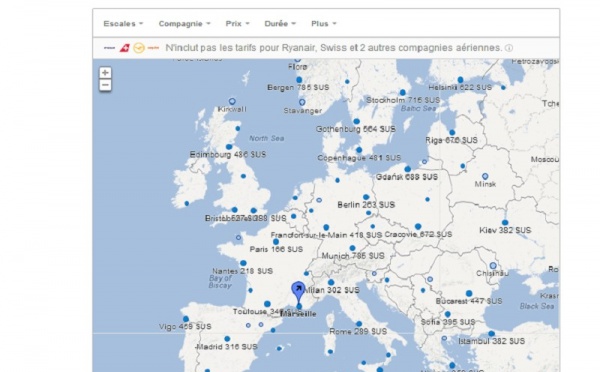
Task: Select the 'Gdańsk 688 $US' label
Action: pos(407,177)
